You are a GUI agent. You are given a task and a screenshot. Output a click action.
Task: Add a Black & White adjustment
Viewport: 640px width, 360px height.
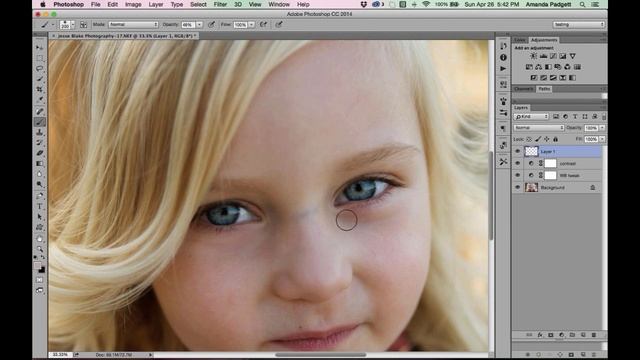point(548,67)
